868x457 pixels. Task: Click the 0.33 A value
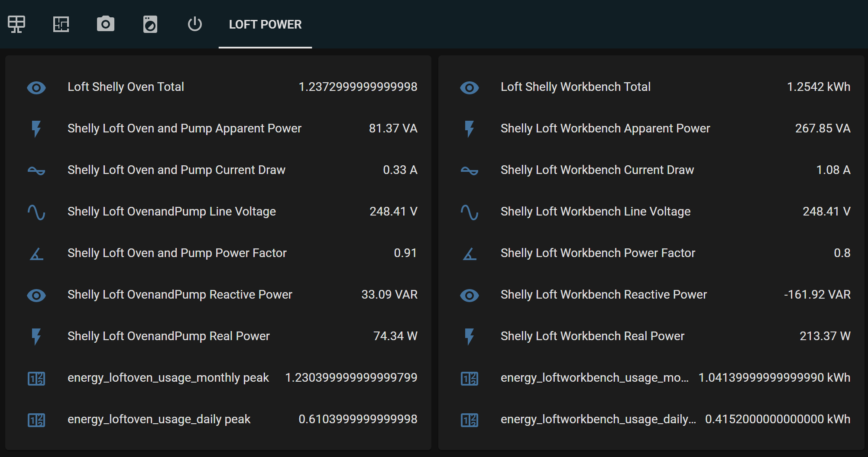pos(400,170)
